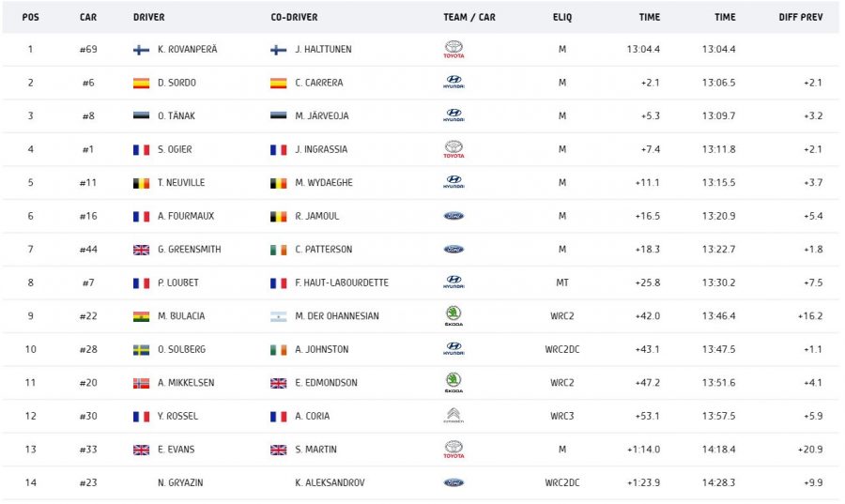Screen dimensions: 845x504
Task: Click the Finnish flag beside K. Rovanperä
Action: 142,50
